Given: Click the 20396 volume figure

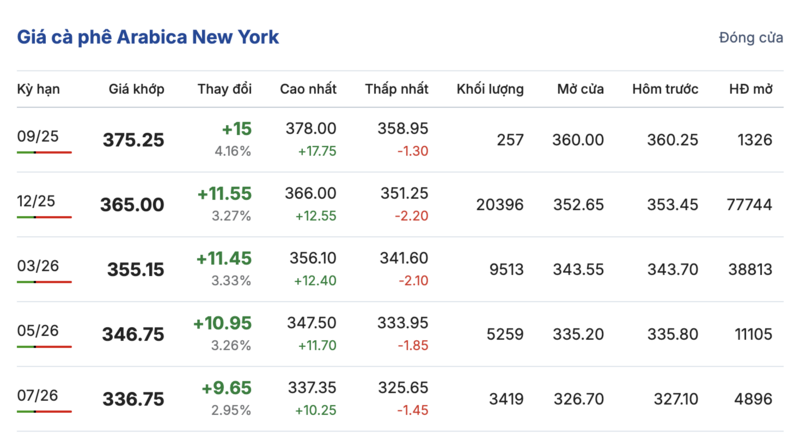Looking at the screenshot, I should click(x=499, y=204).
